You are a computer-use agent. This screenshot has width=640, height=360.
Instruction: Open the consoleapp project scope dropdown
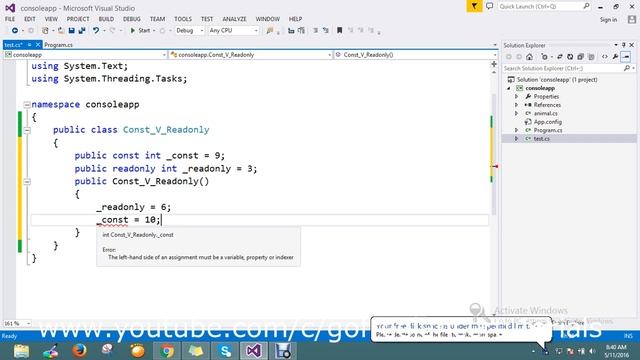85,55
